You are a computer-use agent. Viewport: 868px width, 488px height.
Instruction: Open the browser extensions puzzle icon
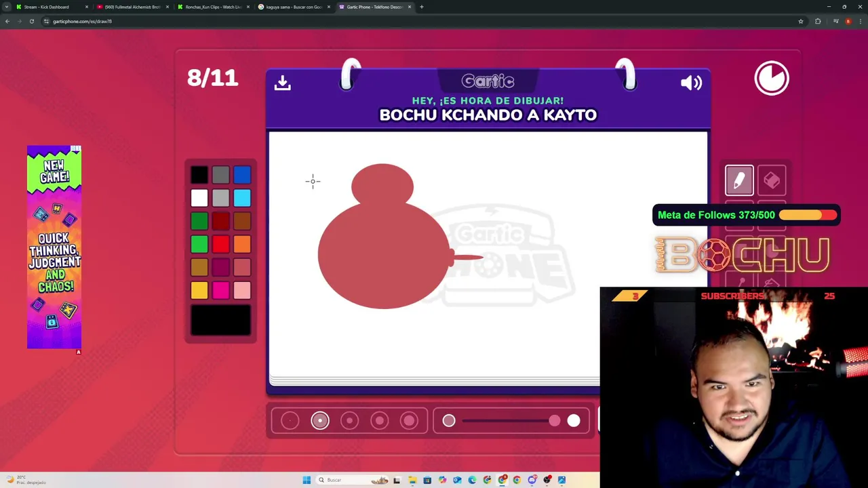tap(818, 21)
